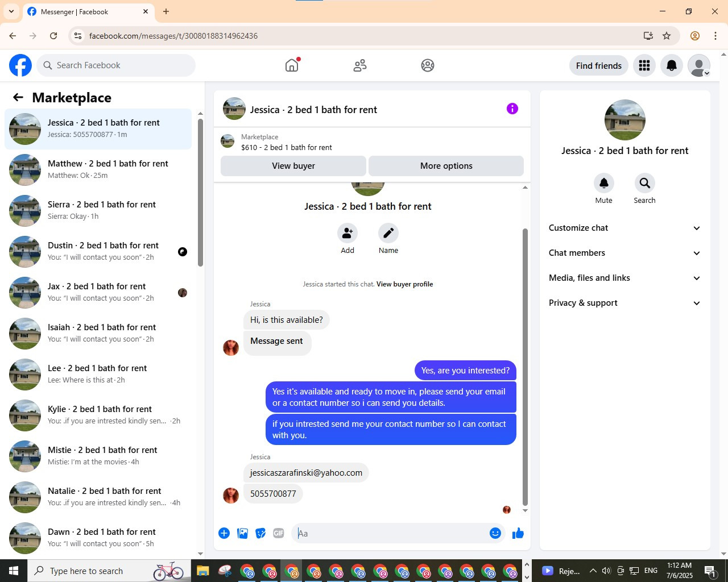Open Lee's conversation
This screenshot has width=728, height=582.
(x=98, y=375)
